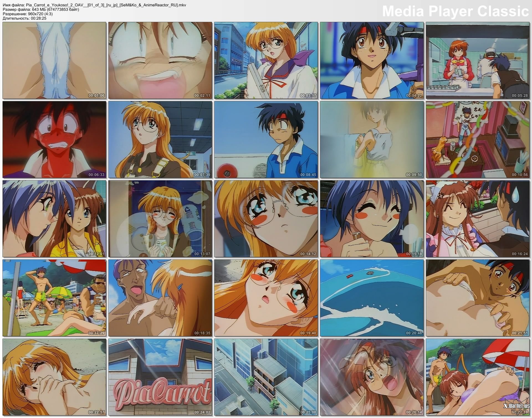Viewport: 532px width, 418px height.
Task: Open the city buildings frame at 00:25:08
Action: coord(266,377)
